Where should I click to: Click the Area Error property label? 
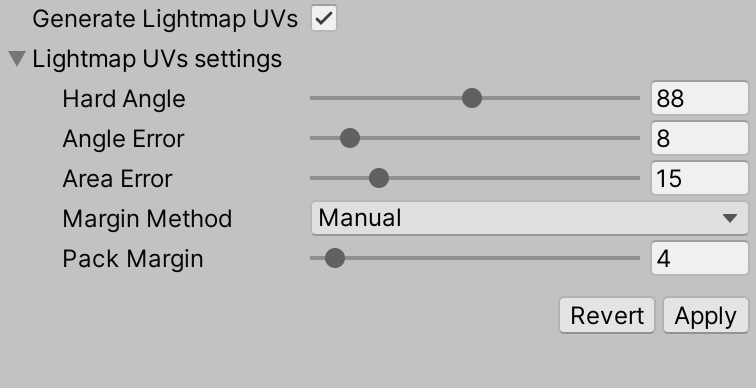pos(117,179)
